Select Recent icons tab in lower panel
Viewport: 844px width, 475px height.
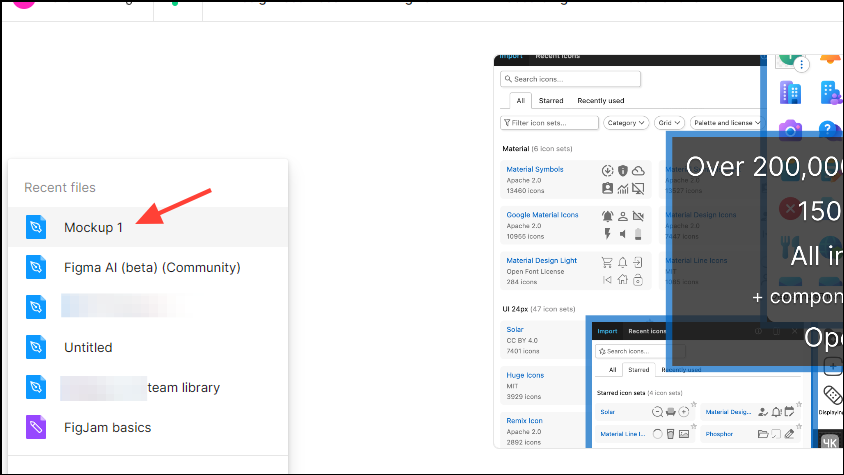(646, 331)
